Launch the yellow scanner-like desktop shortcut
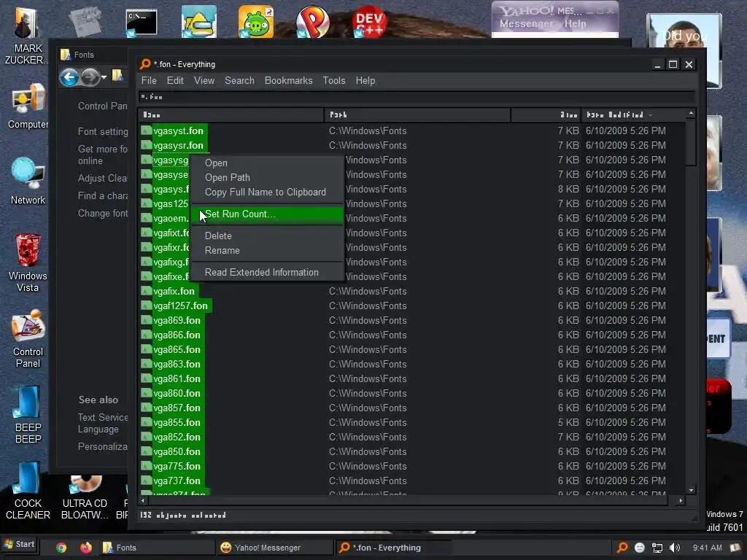The image size is (747, 560). pyautogui.click(x=198, y=22)
